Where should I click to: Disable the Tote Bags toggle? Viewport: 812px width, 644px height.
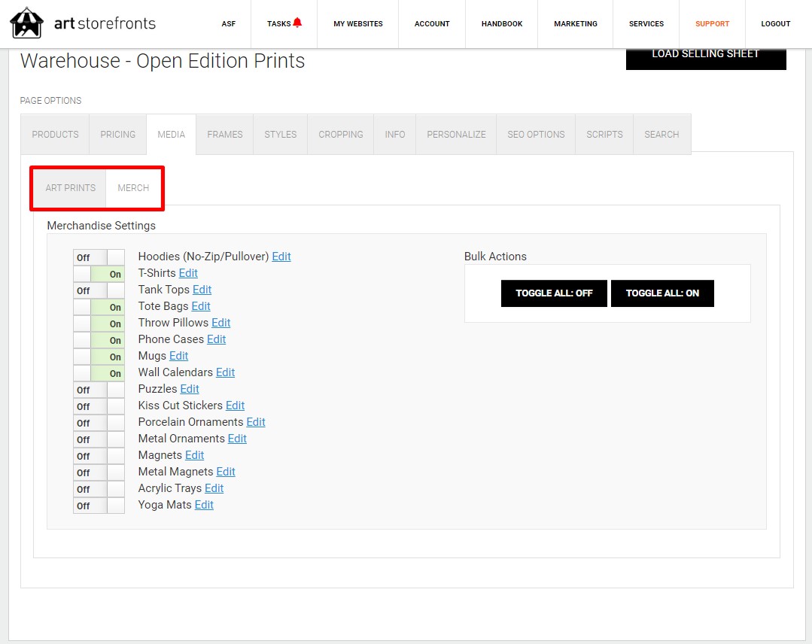pos(99,307)
